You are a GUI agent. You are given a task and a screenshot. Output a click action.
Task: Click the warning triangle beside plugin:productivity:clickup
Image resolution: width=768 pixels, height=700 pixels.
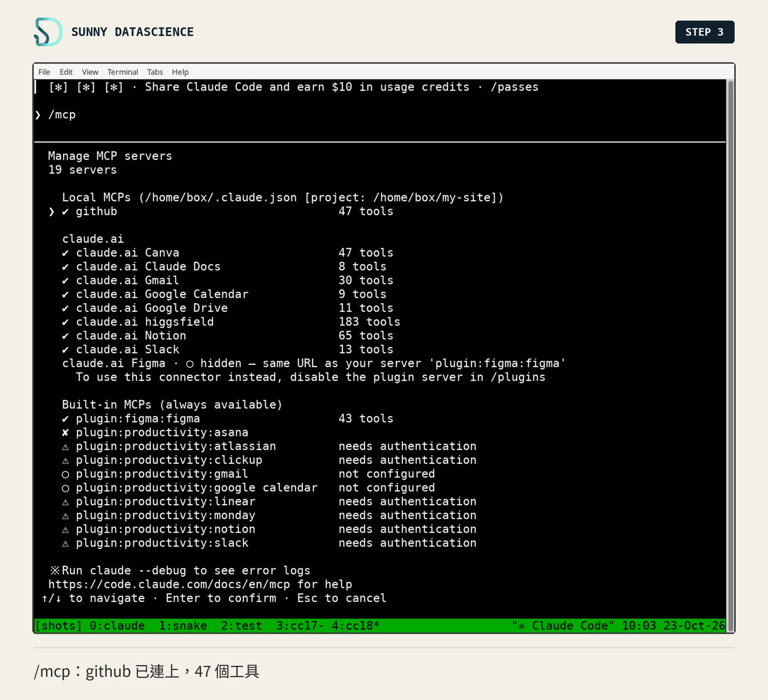tap(65, 461)
